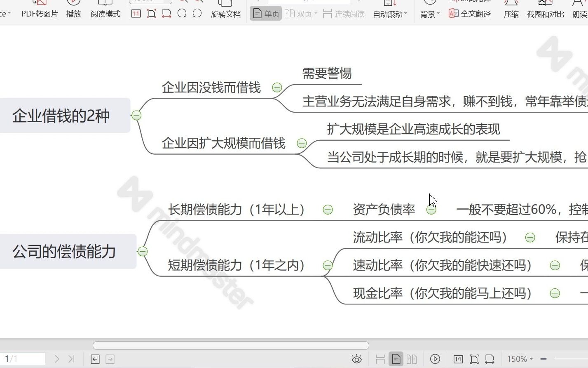
Task: Collapse the 流动比率 node
Action: pos(530,237)
